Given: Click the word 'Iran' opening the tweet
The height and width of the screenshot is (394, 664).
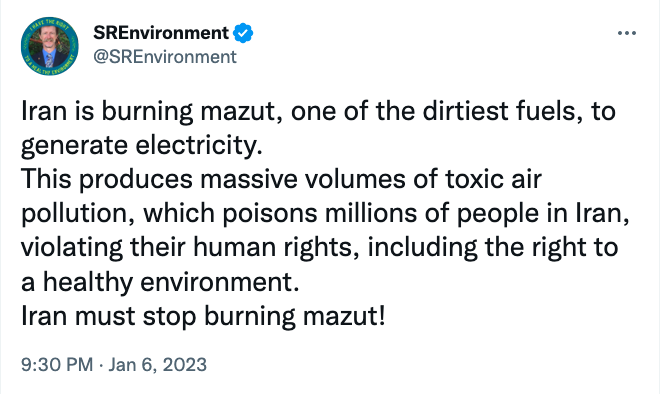Looking at the screenshot, I should click(44, 111).
